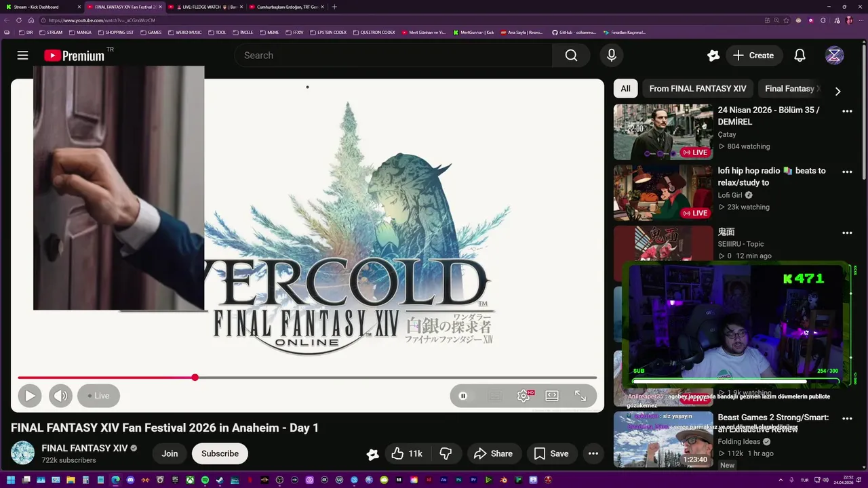Open options menu for 鬼面 video
868x488 pixels.
[847, 232]
